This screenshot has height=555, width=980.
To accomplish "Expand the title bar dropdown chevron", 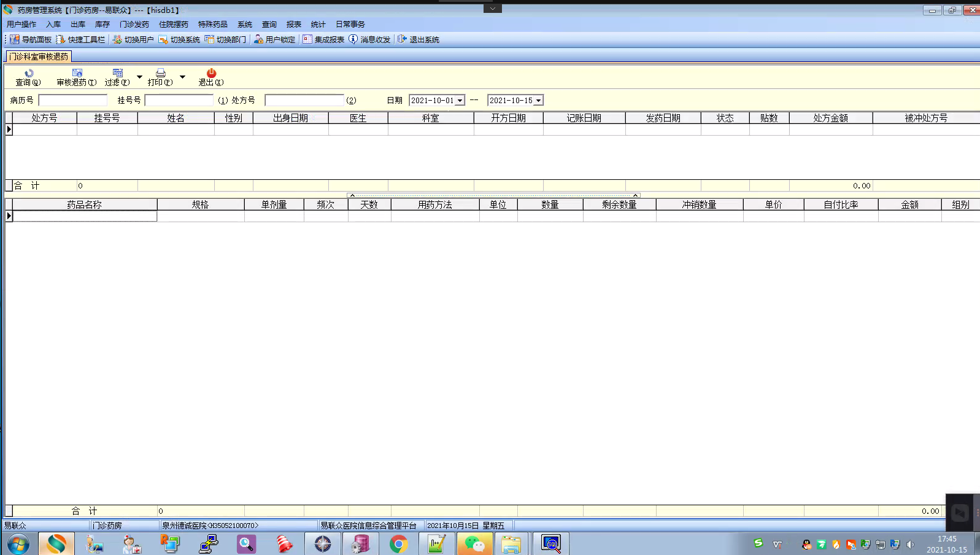I will pos(492,9).
